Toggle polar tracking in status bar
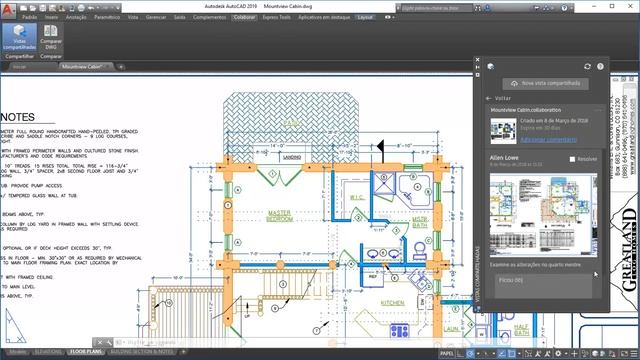 (470, 353)
